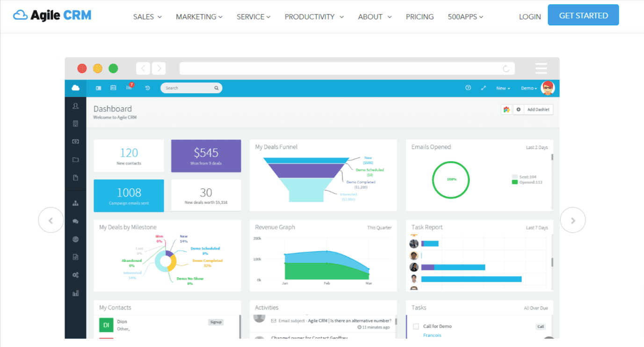Click the Dashboard search field
This screenshot has height=347, width=644.
point(191,88)
